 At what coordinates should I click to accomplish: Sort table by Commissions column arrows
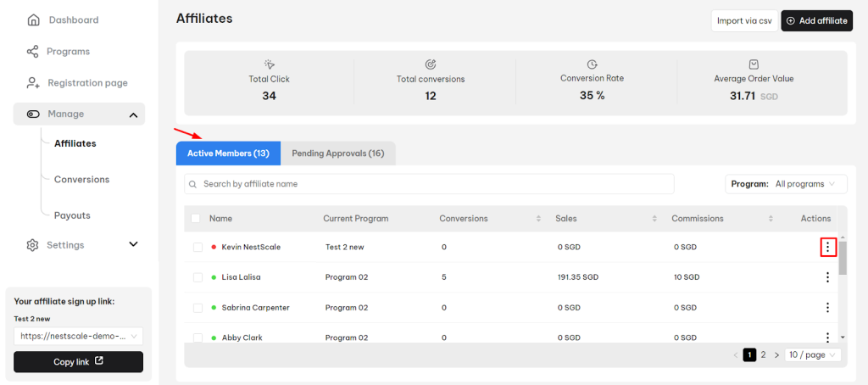point(771,219)
